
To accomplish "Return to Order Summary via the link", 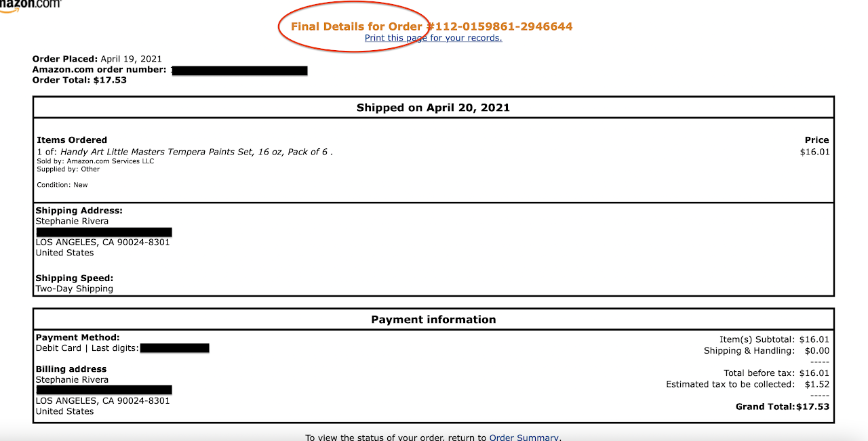I will 524,437.
